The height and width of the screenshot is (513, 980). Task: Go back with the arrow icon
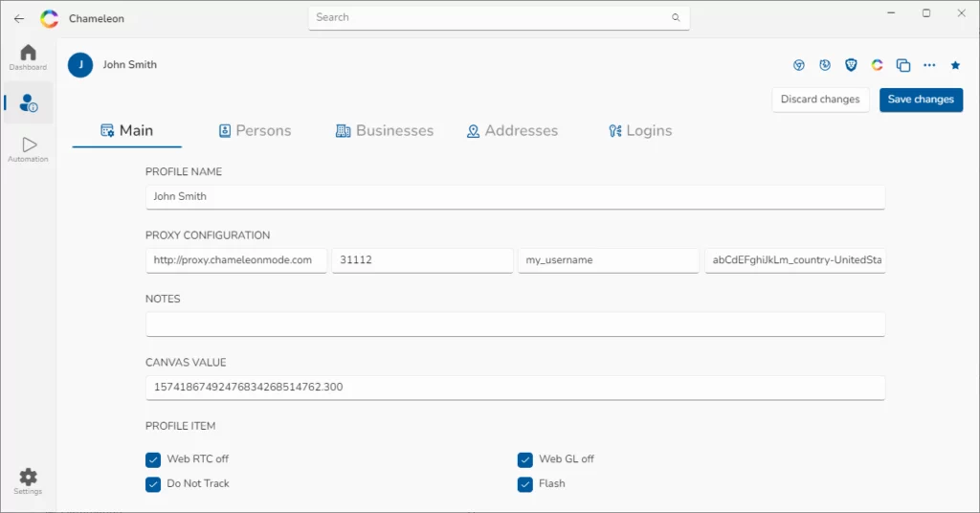19,19
